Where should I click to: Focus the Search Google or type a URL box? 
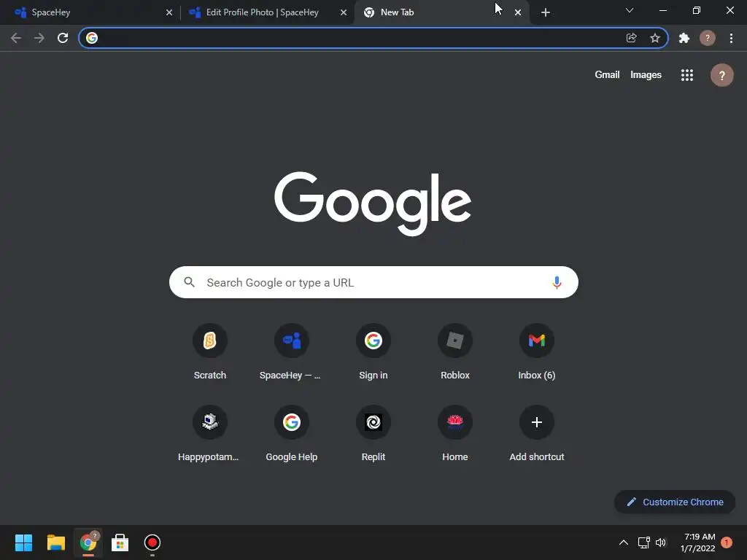coord(373,282)
